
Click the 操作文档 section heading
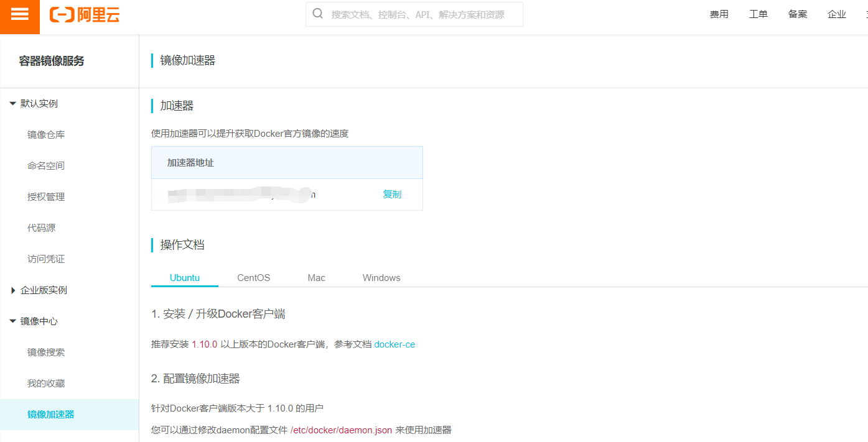182,245
